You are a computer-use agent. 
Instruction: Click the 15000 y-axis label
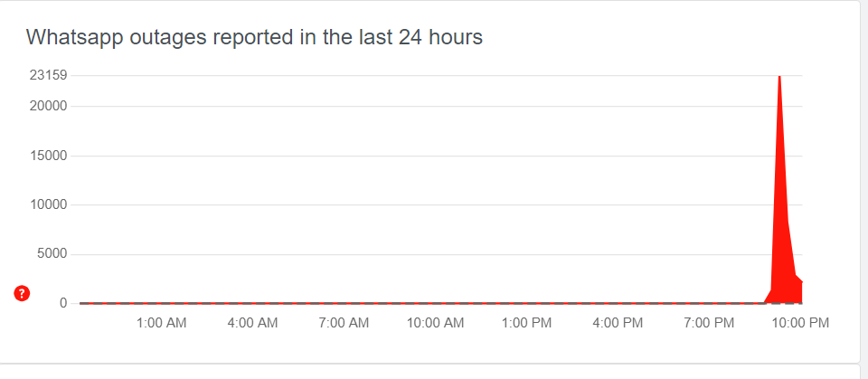[49, 156]
